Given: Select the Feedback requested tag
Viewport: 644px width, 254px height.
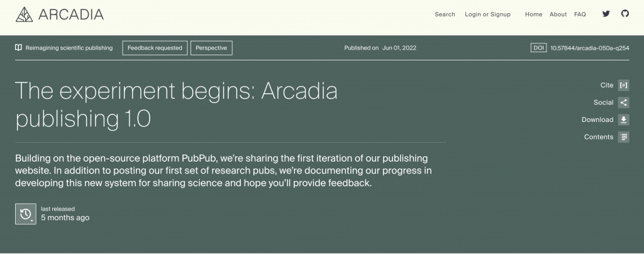Looking at the screenshot, I should (x=155, y=48).
